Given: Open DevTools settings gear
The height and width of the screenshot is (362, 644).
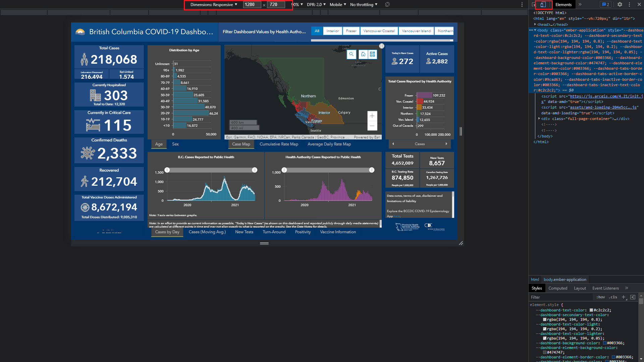Looking at the screenshot, I should (620, 4).
